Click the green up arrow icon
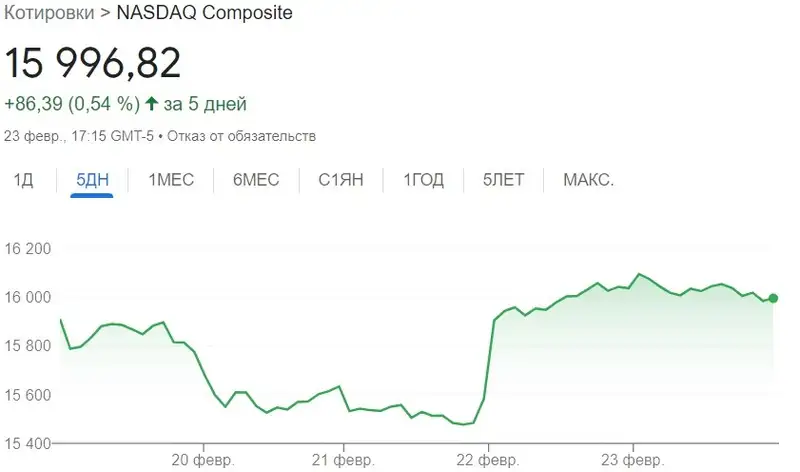The image size is (800, 472). 152,104
